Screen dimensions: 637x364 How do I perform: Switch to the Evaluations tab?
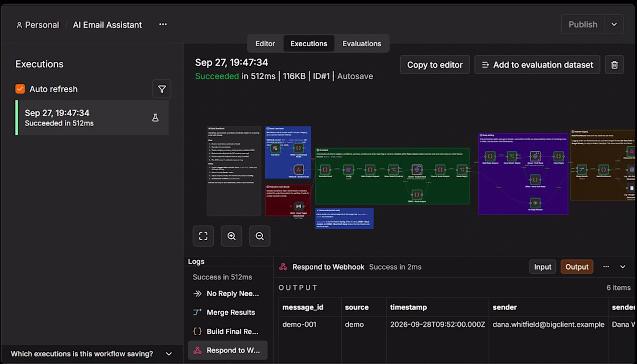[x=361, y=43]
